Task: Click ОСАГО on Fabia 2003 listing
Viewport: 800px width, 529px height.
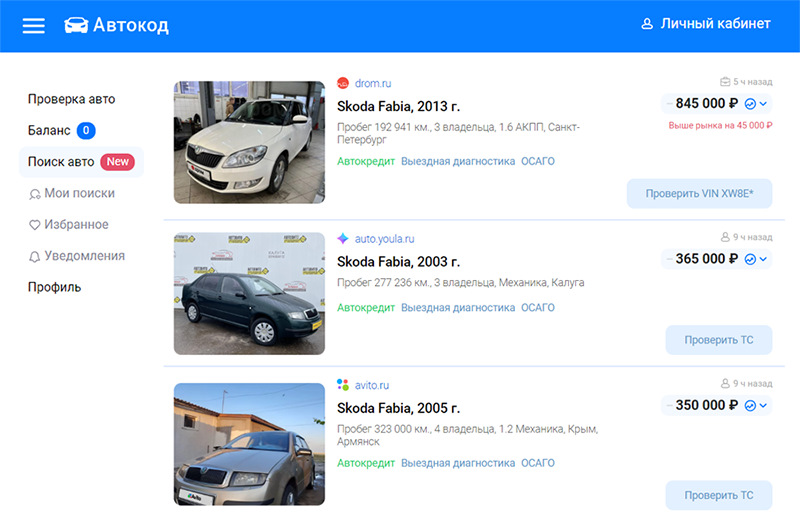Action: [x=538, y=308]
